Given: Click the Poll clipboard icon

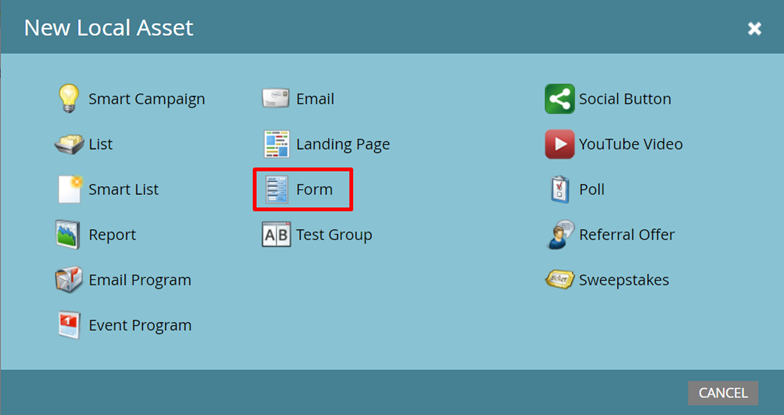Looking at the screenshot, I should (560, 189).
